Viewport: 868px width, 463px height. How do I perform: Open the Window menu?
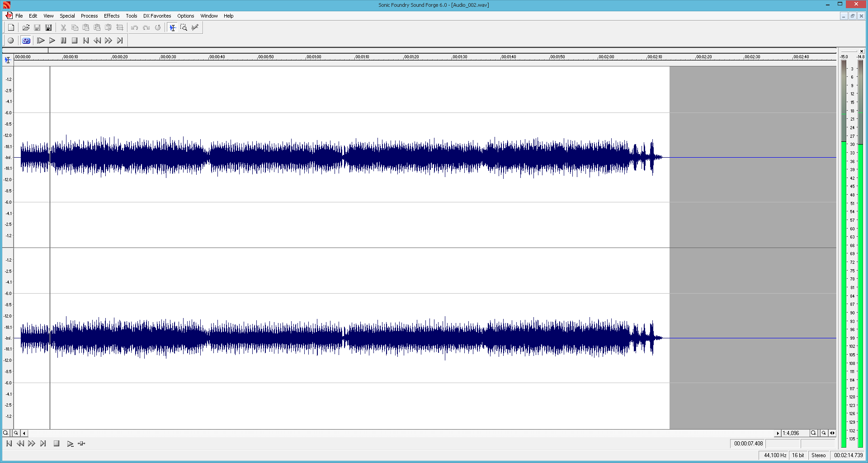click(209, 16)
